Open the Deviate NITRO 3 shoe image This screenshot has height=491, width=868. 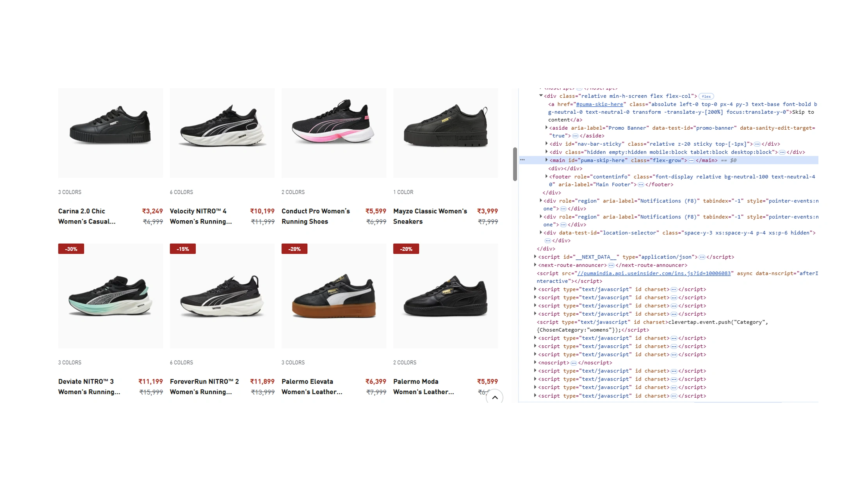[x=111, y=296]
